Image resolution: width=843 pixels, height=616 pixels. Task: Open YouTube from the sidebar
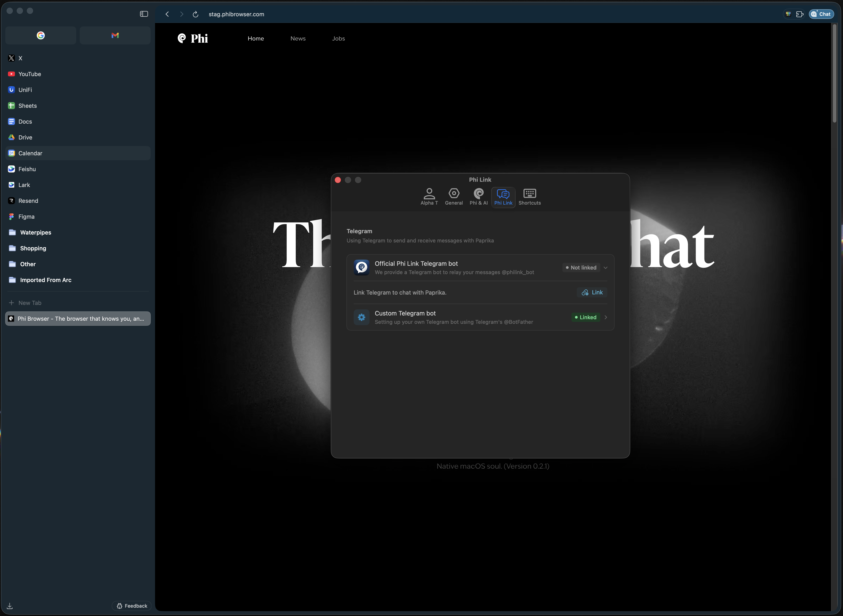30,74
